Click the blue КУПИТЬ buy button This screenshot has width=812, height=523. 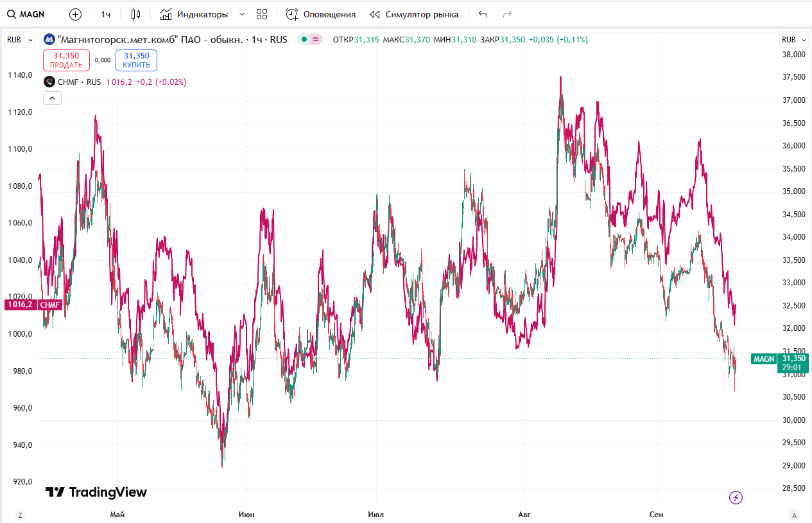tap(136, 60)
